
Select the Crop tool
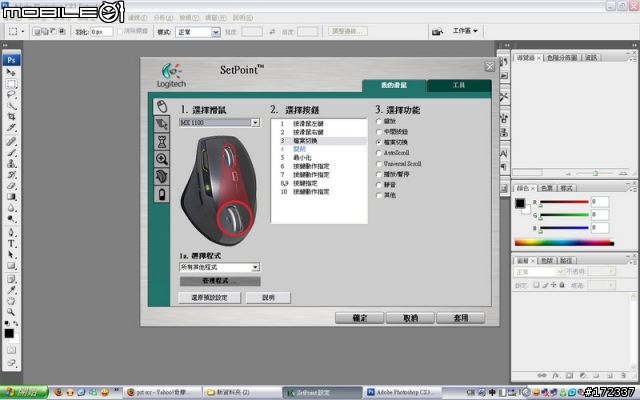[x=11, y=117]
